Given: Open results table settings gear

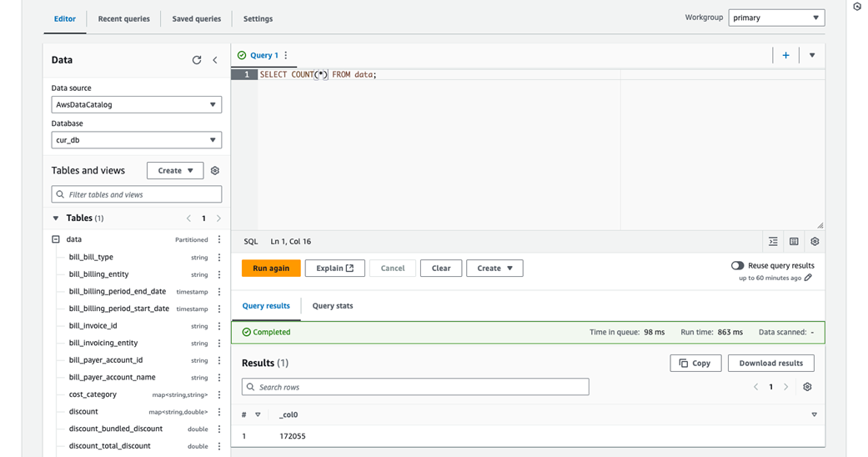Looking at the screenshot, I should [x=808, y=387].
